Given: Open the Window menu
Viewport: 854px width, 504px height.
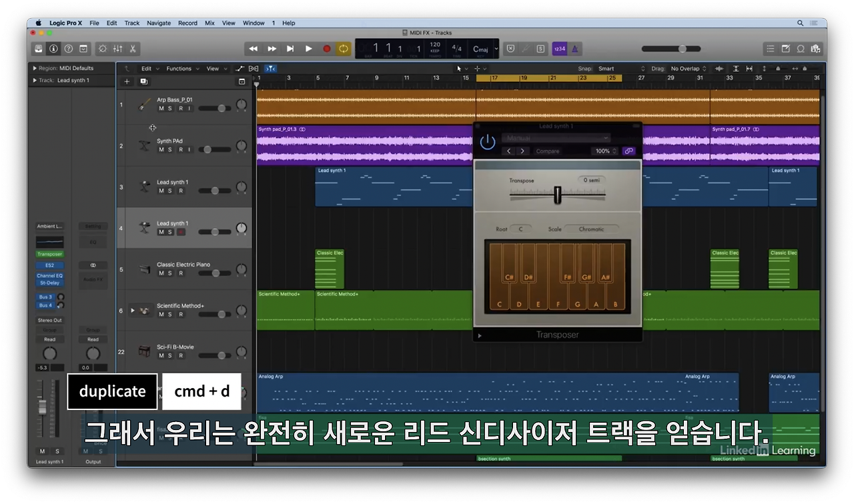Looking at the screenshot, I should [x=254, y=23].
